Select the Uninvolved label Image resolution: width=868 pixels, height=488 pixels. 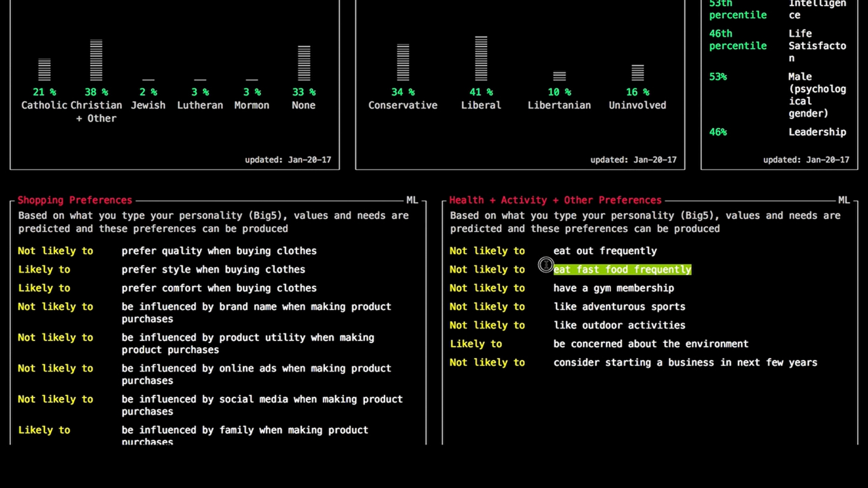pos(637,105)
